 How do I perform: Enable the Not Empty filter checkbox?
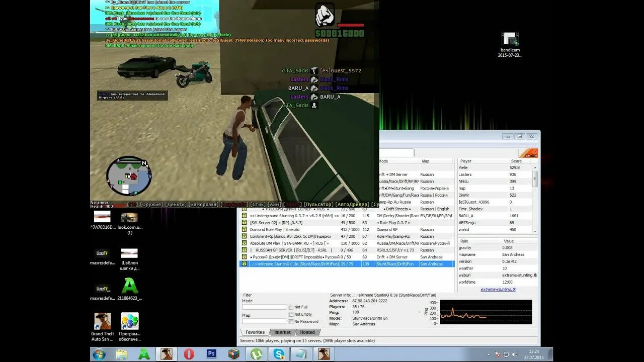pyautogui.click(x=291, y=314)
